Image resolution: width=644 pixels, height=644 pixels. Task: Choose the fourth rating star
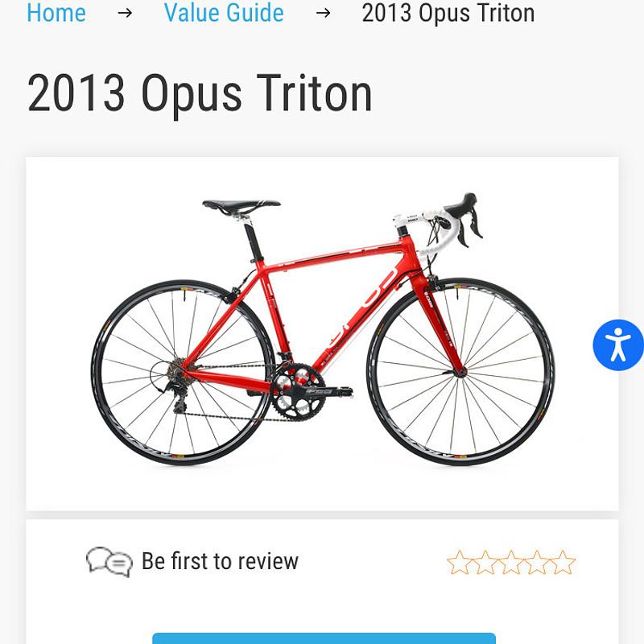(x=537, y=563)
